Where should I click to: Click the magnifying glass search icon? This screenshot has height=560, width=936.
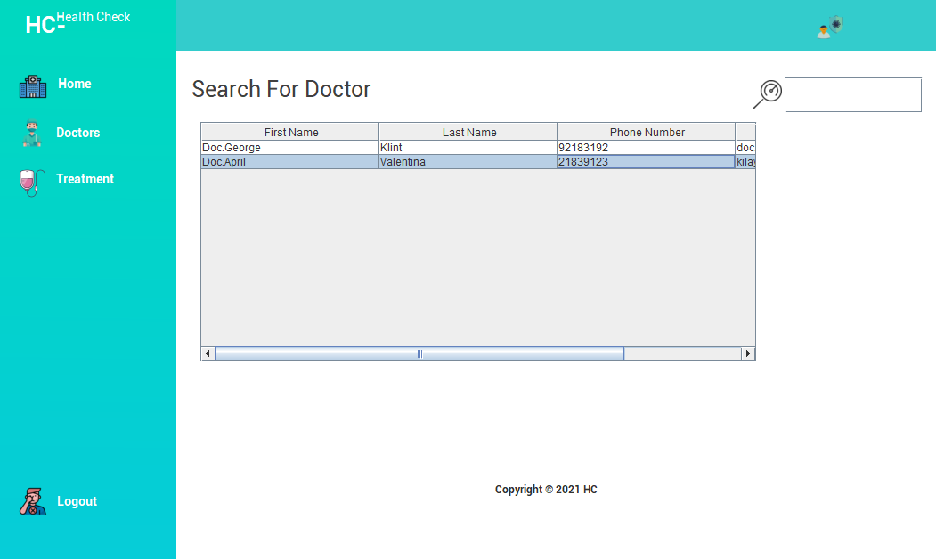tap(768, 94)
